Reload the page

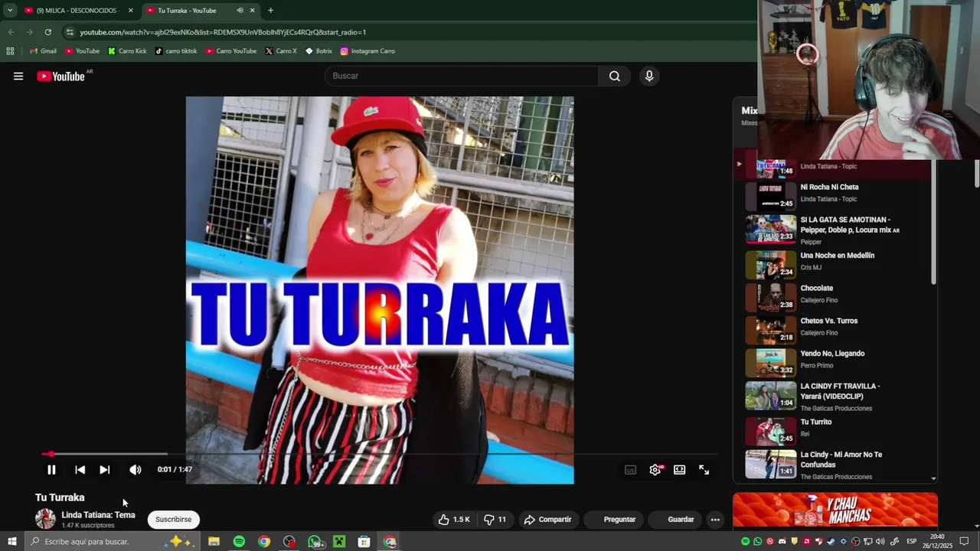tap(47, 32)
